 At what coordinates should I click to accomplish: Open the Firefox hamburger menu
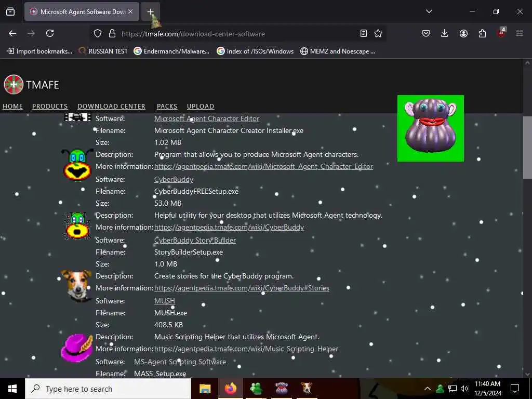coord(520,33)
